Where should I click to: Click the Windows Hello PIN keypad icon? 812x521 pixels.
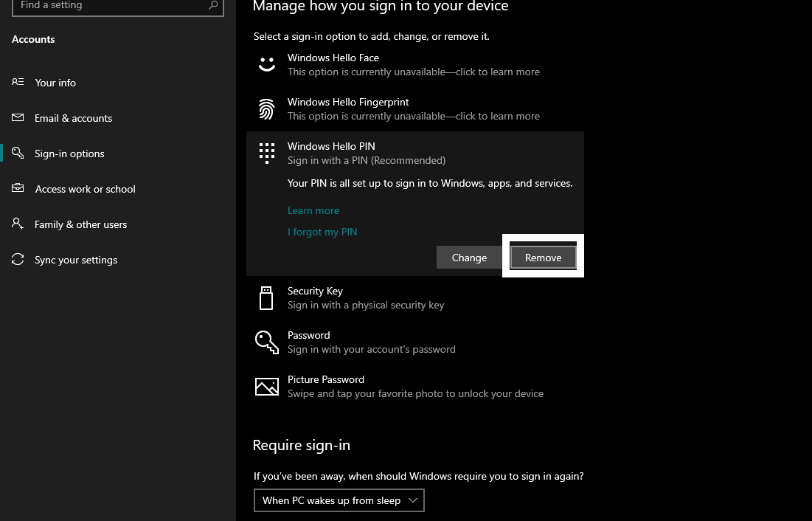267,153
